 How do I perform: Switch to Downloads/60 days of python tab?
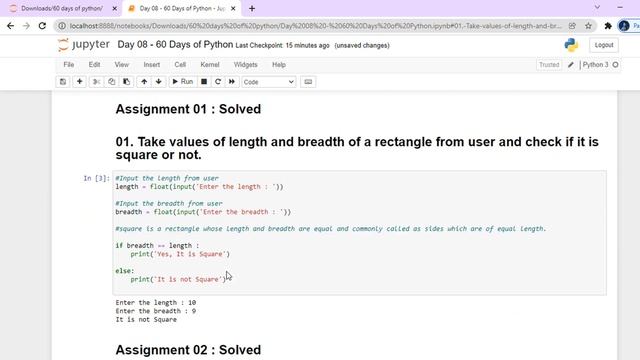coord(61,8)
